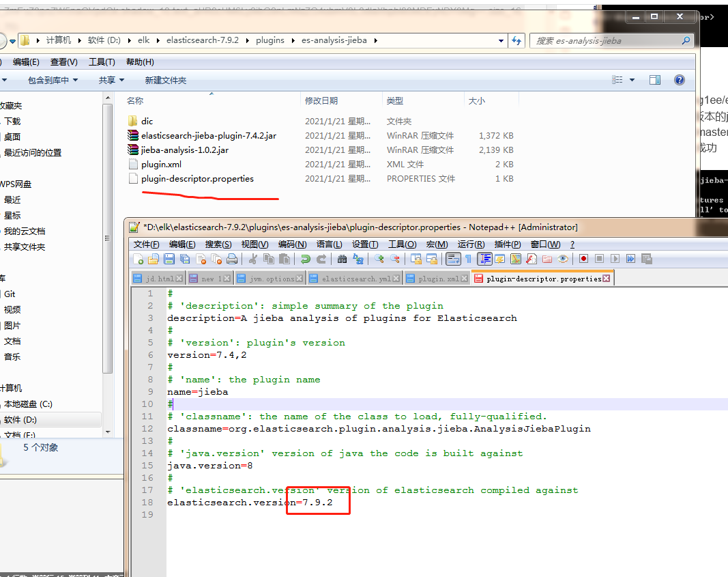The image size is (728, 577).
Task: Click the Open file icon in Notepad++
Action: click(154, 259)
